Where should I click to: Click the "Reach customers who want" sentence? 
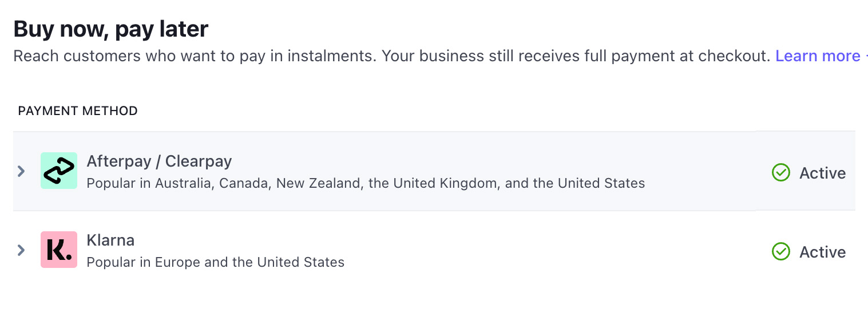click(195, 56)
